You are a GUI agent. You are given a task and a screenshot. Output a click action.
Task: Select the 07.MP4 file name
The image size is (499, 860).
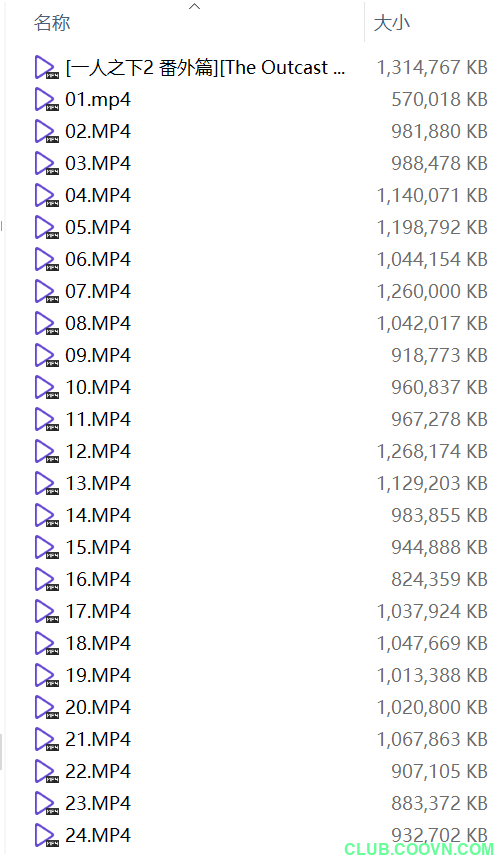click(98, 291)
